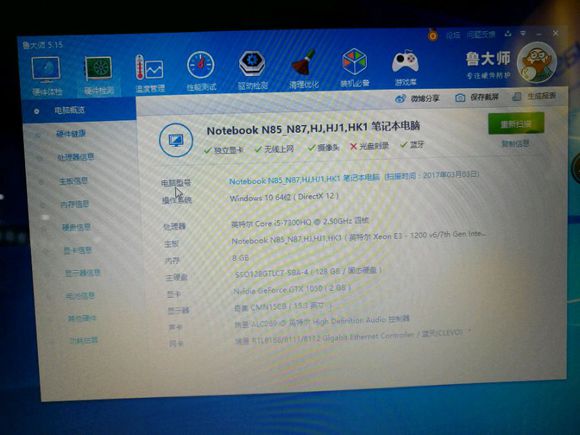The width and height of the screenshot is (580, 435).
Task: Open 处理器信息 processor info
Action: [75, 157]
